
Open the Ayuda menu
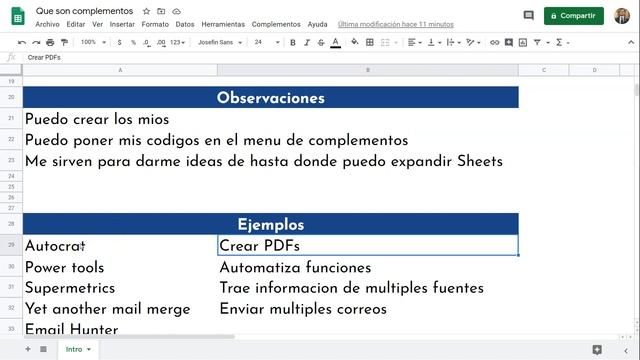tap(318, 24)
